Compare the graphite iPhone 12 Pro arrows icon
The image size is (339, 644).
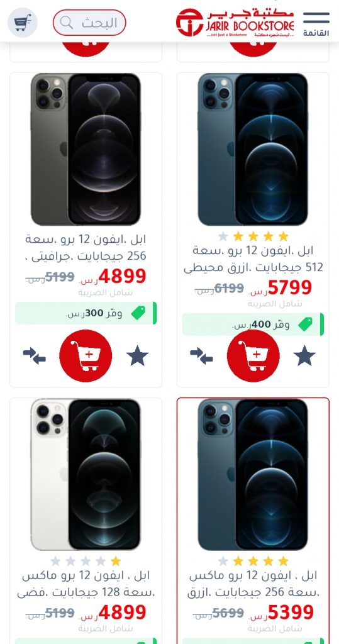click(34, 356)
